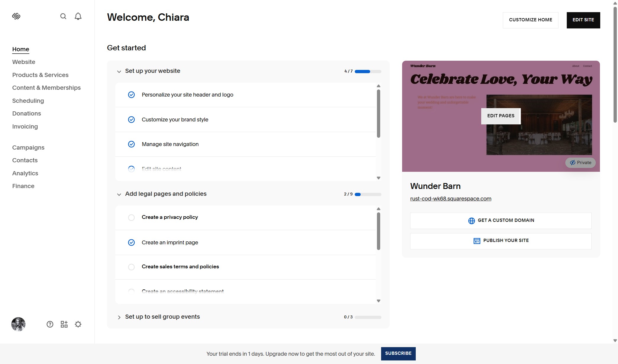This screenshot has width=618, height=364.
Task: Check the Create a privacy policy circle
Action: [x=131, y=218]
